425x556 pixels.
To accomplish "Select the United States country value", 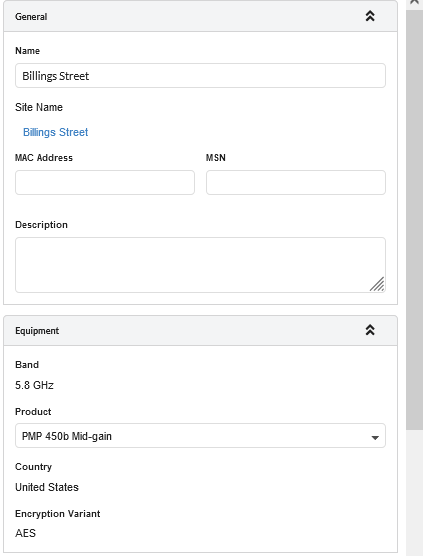I will pos(47,487).
